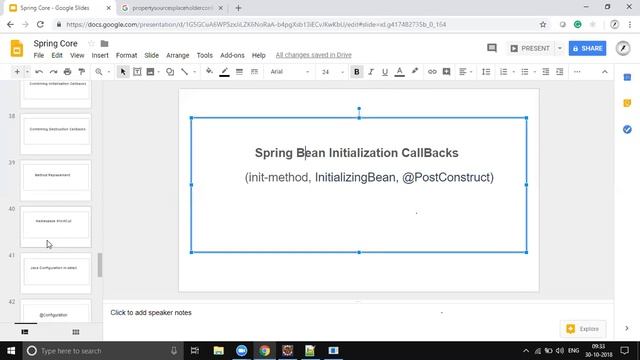Print the presentation using printer icon
The height and width of the screenshot is (360, 640).
click(x=67, y=72)
